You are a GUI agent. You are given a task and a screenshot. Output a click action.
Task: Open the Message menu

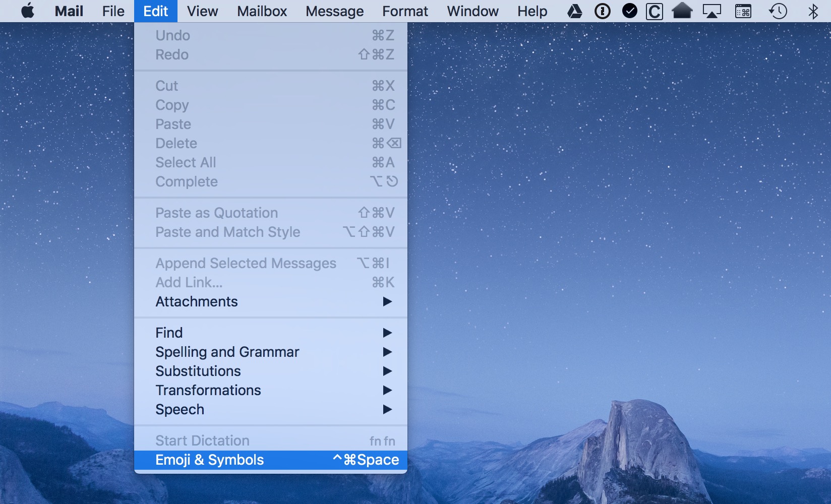(334, 11)
